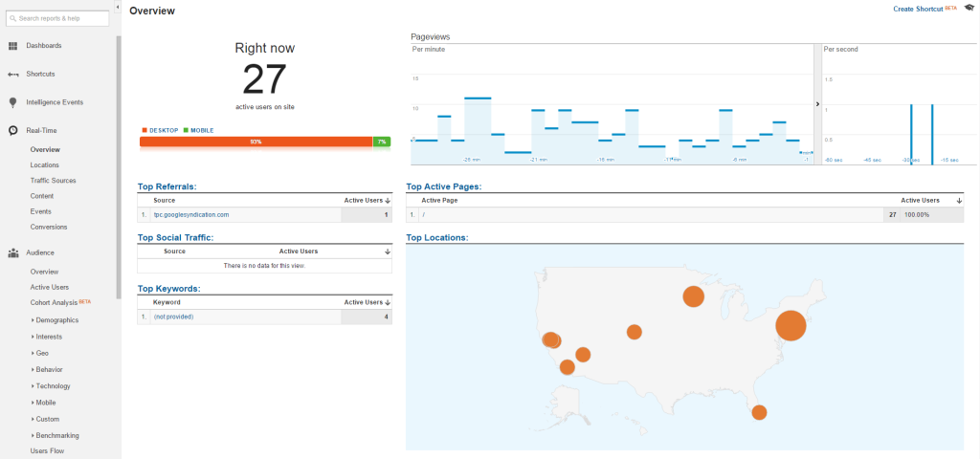The width and height of the screenshot is (980, 459).
Task: Click the Intelligence Events lightbulb icon
Action: pos(12,102)
